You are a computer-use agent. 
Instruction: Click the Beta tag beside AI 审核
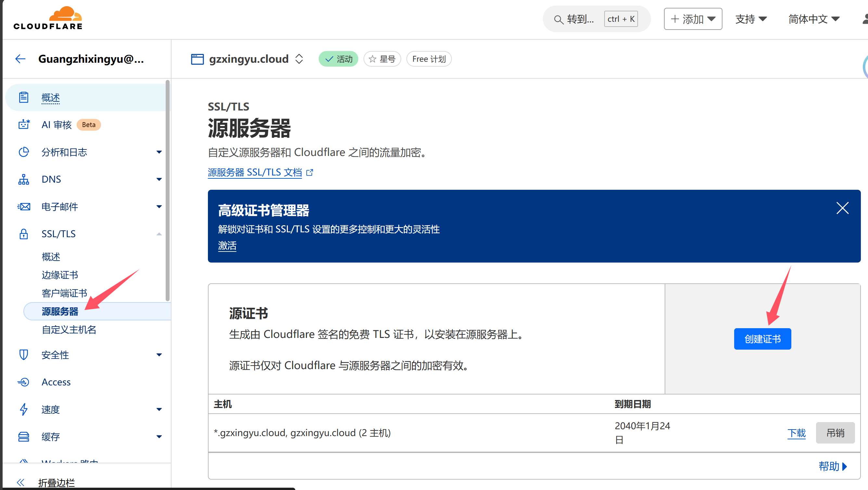click(x=89, y=125)
